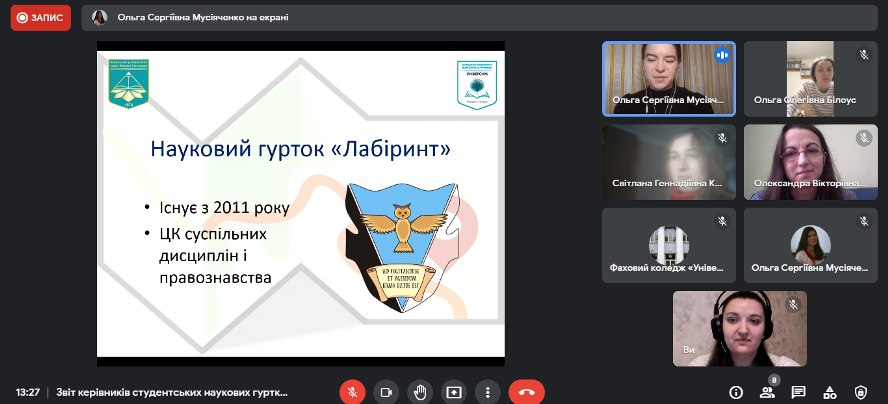Click muted mic icon on Світлана Геннадіївна tile
The image size is (888, 404).
[x=722, y=138]
